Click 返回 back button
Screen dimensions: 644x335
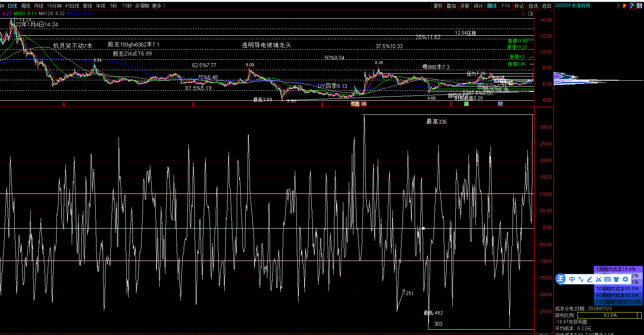click(x=547, y=6)
